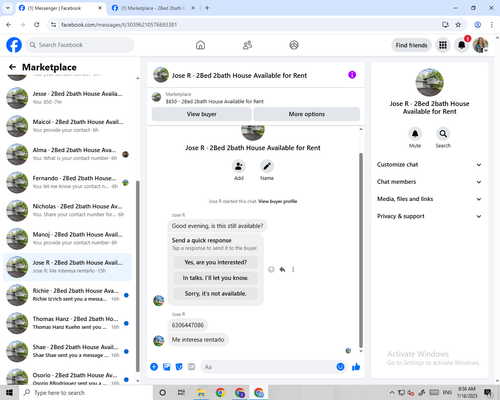Open Jesse conversation in the list
This screenshot has width=500, height=400.
67,98
